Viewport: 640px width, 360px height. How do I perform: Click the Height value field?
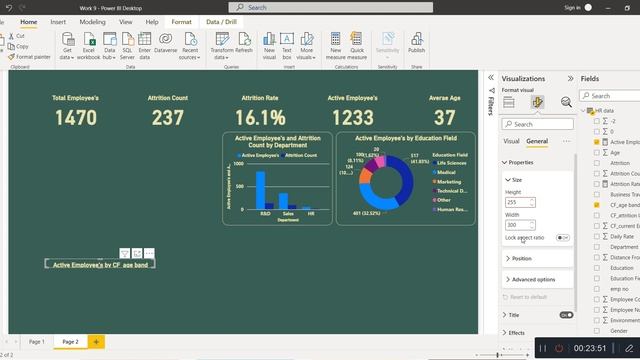(x=520, y=202)
